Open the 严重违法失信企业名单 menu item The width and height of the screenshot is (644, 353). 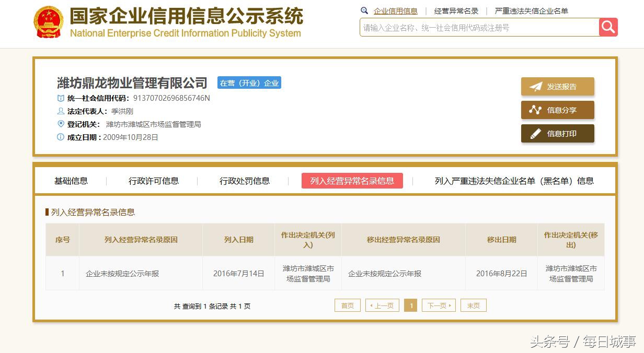532,10
